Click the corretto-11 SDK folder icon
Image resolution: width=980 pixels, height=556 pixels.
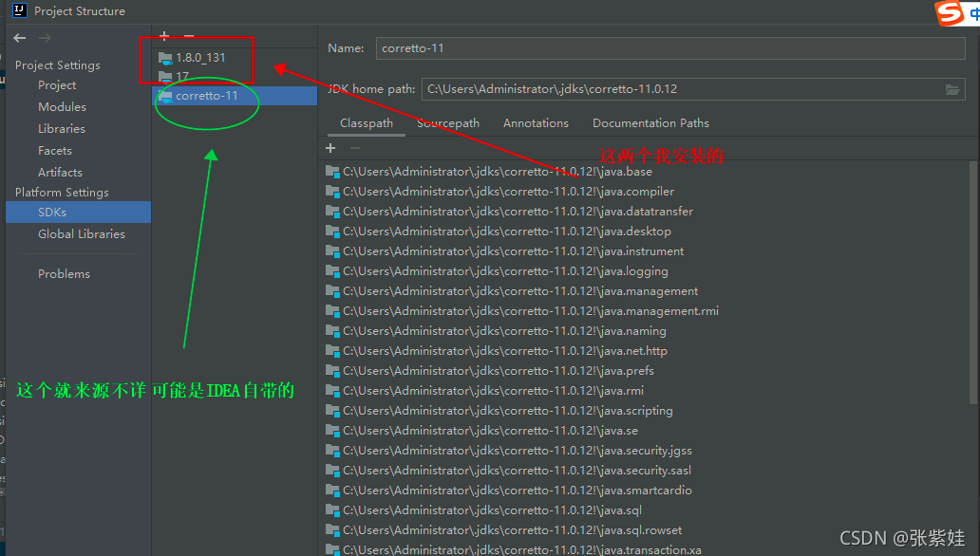pyautogui.click(x=165, y=96)
